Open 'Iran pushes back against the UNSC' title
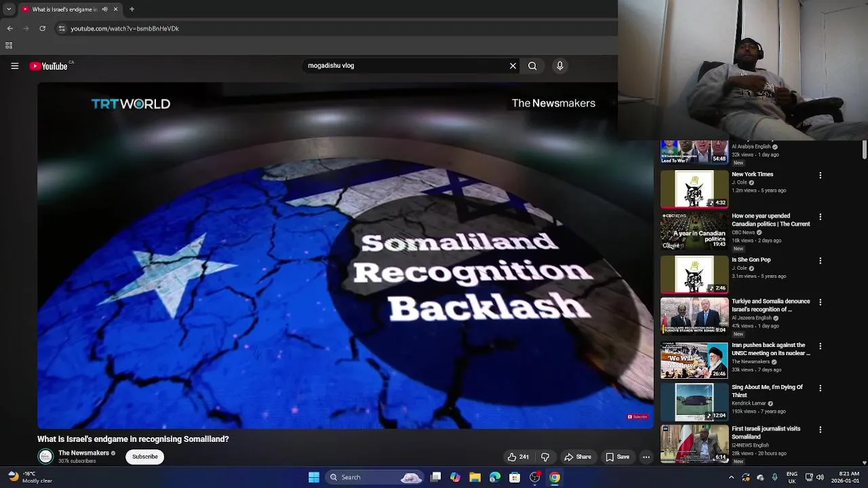868x488 pixels. point(770,349)
